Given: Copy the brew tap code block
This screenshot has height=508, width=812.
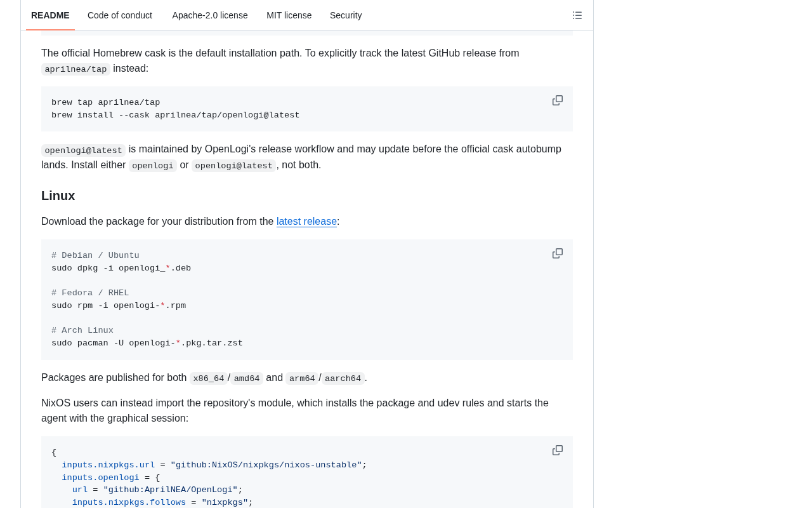Looking at the screenshot, I should pyautogui.click(x=558, y=100).
